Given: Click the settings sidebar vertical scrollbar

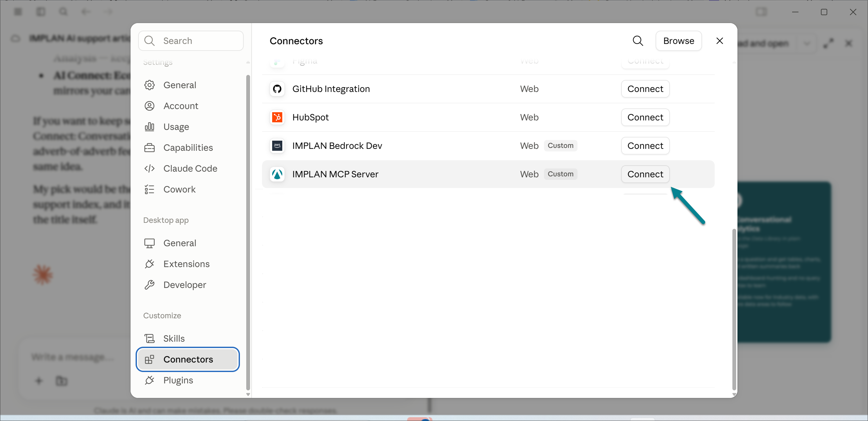Looking at the screenshot, I should pos(248,232).
